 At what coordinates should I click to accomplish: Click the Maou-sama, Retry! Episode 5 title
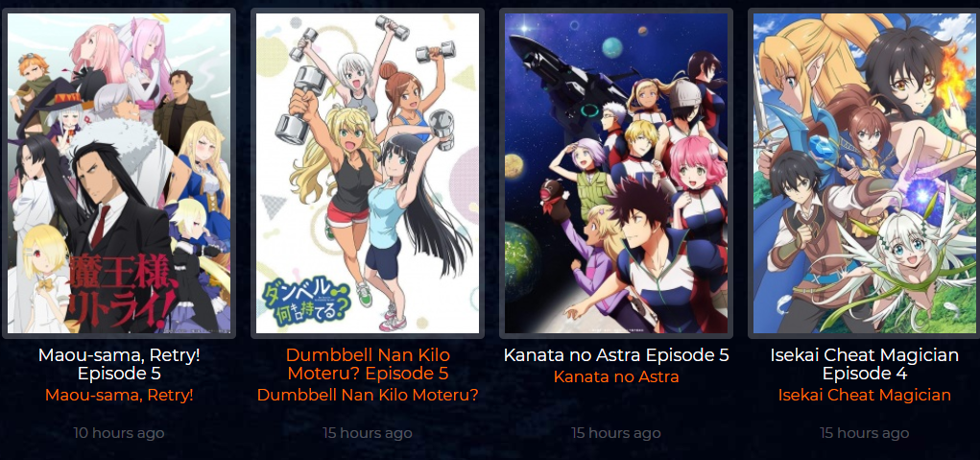tap(119, 364)
